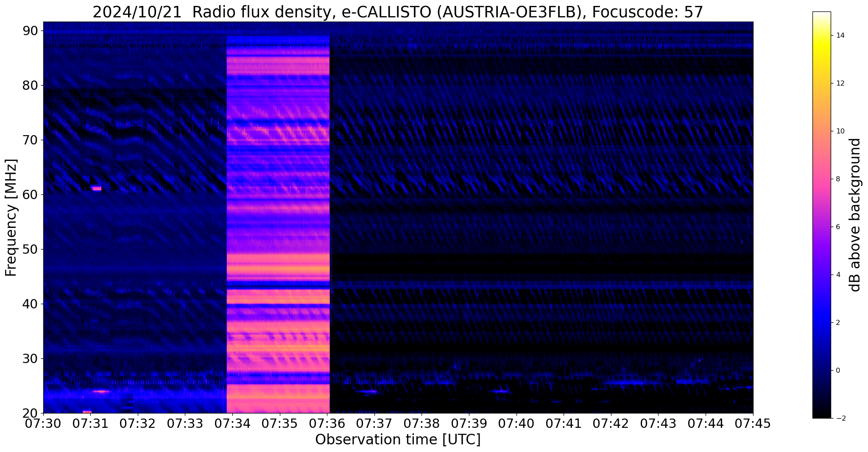Image resolution: width=868 pixels, height=452 pixels.
Task: Click the 20 MHz frequency tick label
Action: click(31, 413)
